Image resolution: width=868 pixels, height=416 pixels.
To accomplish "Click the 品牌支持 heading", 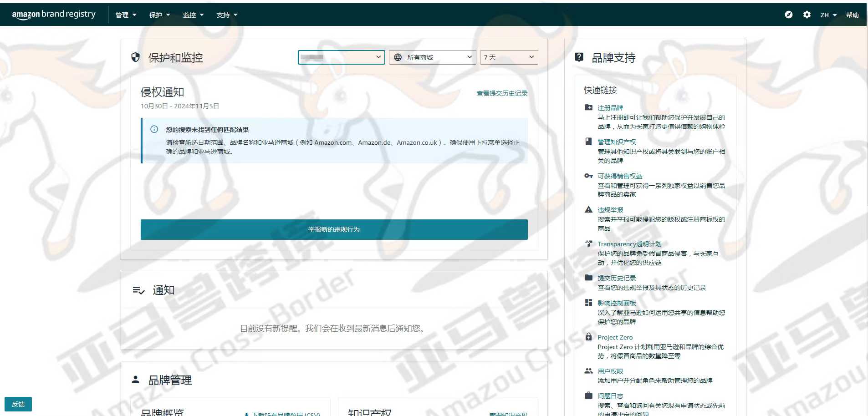I will click(613, 58).
